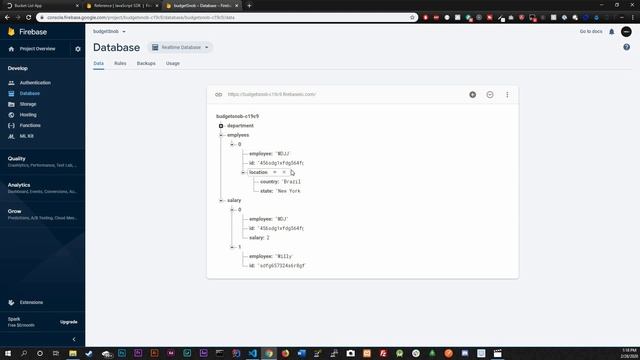
Task: Switch to Bucket List App tab
Action: click(42, 6)
